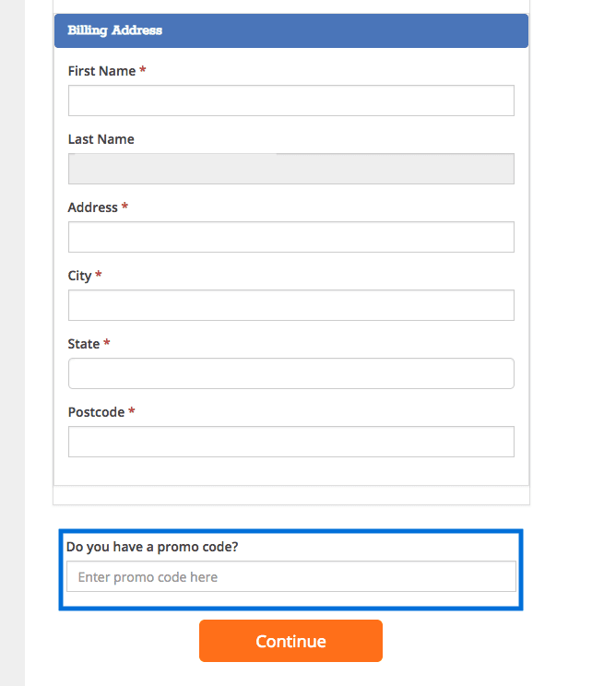Click the Postcode label text

[96, 412]
